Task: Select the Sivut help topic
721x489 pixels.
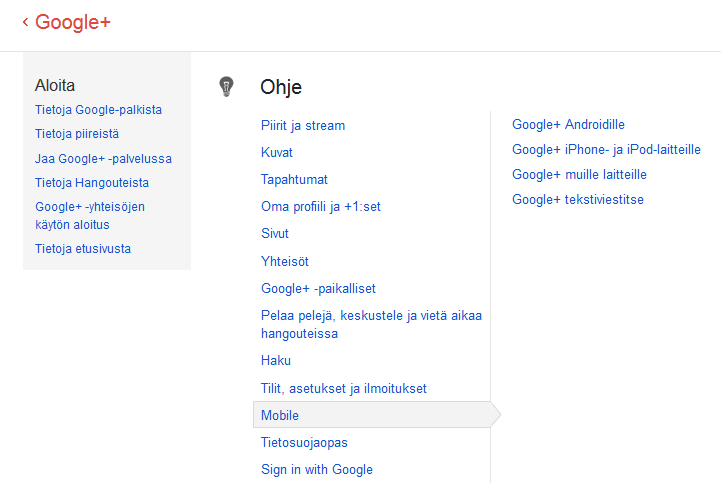Action: [275, 234]
